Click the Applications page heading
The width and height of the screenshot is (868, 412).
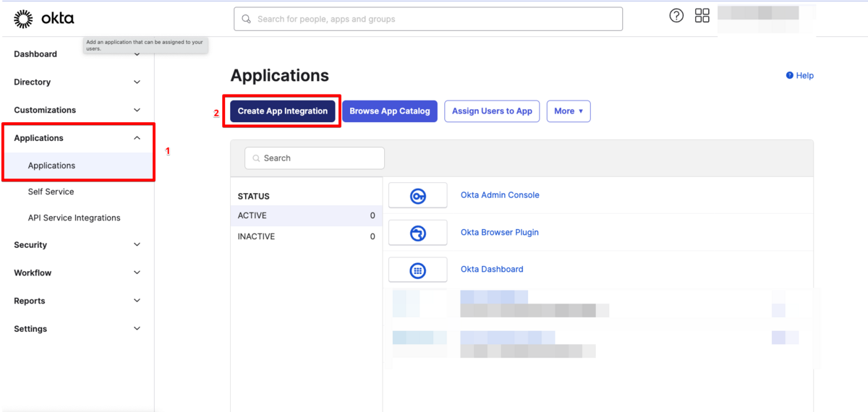[279, 75]
